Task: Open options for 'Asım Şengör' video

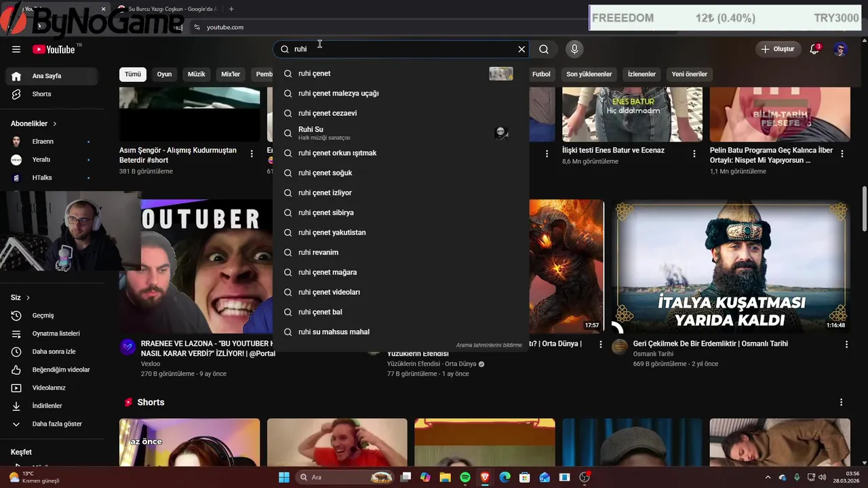Action: (252, 154)
